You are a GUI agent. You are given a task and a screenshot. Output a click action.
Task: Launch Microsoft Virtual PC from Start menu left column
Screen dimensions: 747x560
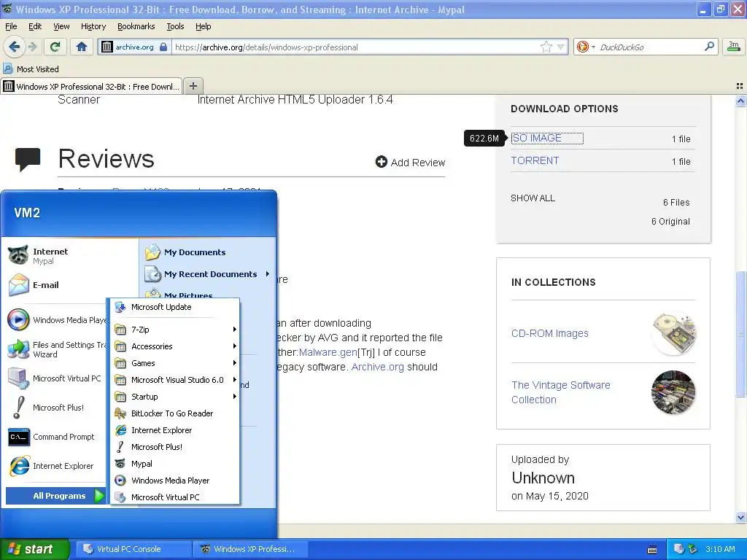pos(56,378)
